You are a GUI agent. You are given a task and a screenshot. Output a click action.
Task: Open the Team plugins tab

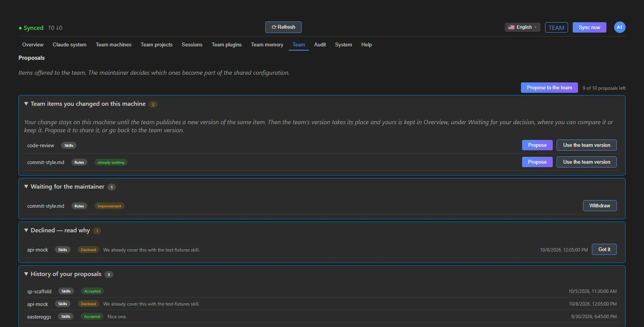coord(227,44)
